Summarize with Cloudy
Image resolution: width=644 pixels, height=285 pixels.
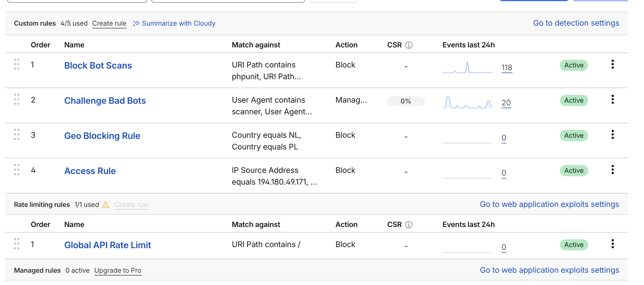pos(174,23)
